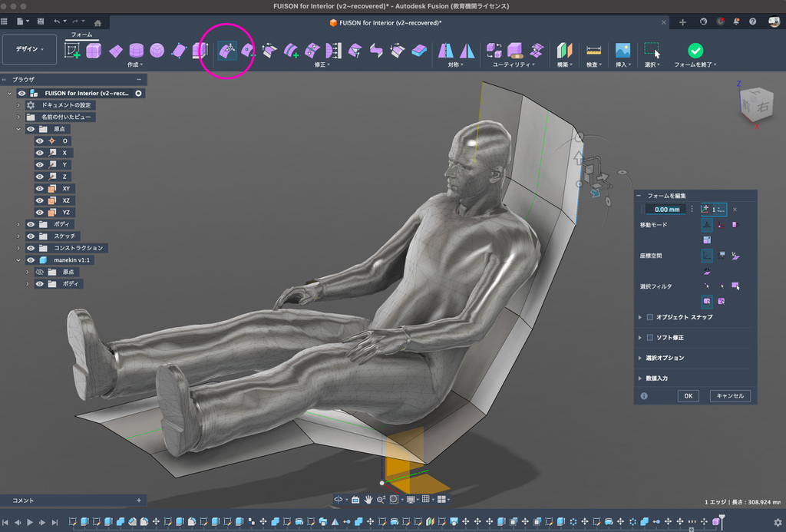Viewport: 786px width, 532px height.
Task: Click the キャンセル button
Action: [729, 396]
